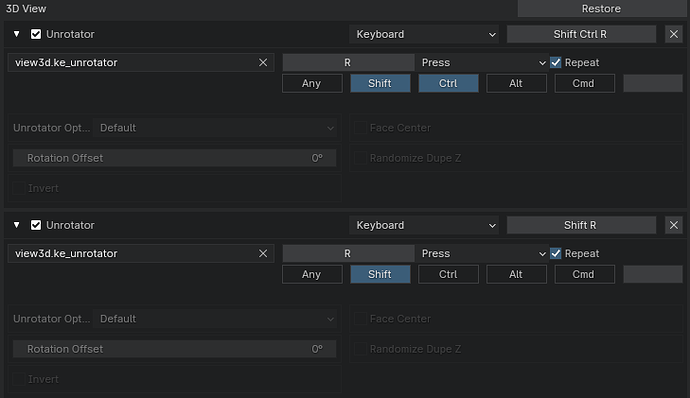The width and height of the screenshot is (690, 398).
Task: Disable the first Unrotator keymap checkbox
Action: click(36, 34)
